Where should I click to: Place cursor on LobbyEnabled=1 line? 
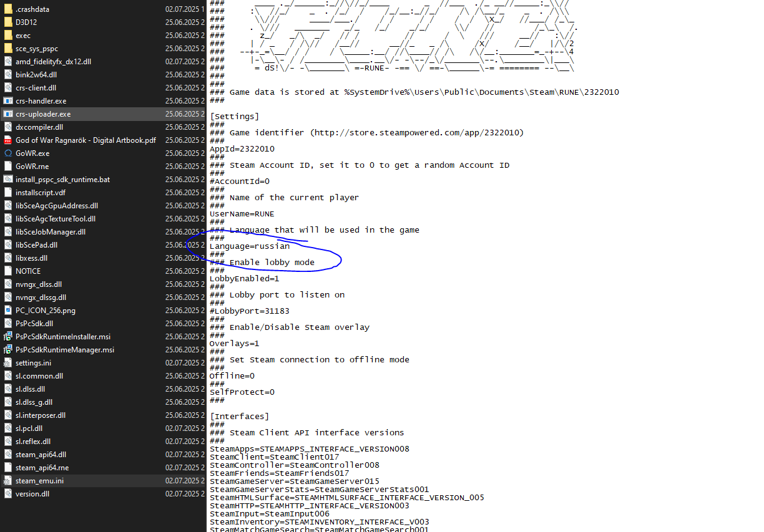[244, 279]
